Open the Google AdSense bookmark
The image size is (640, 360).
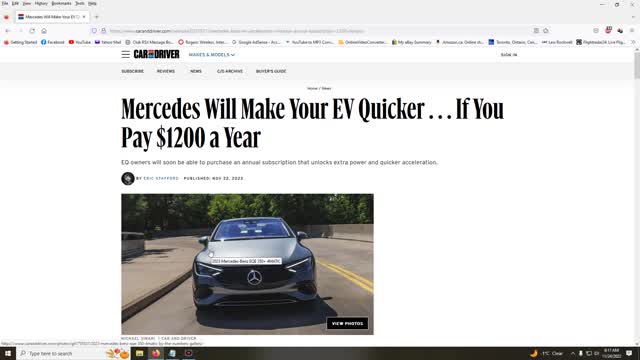click(x=256, y=42)
